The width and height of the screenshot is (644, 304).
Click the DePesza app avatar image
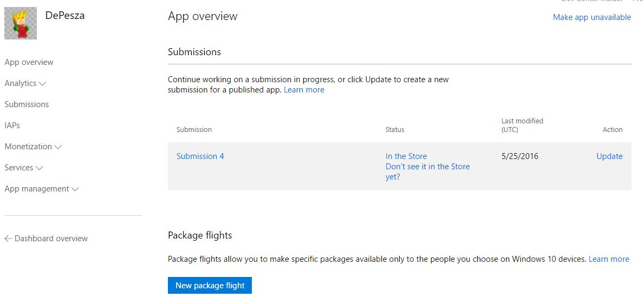[21, 23]
